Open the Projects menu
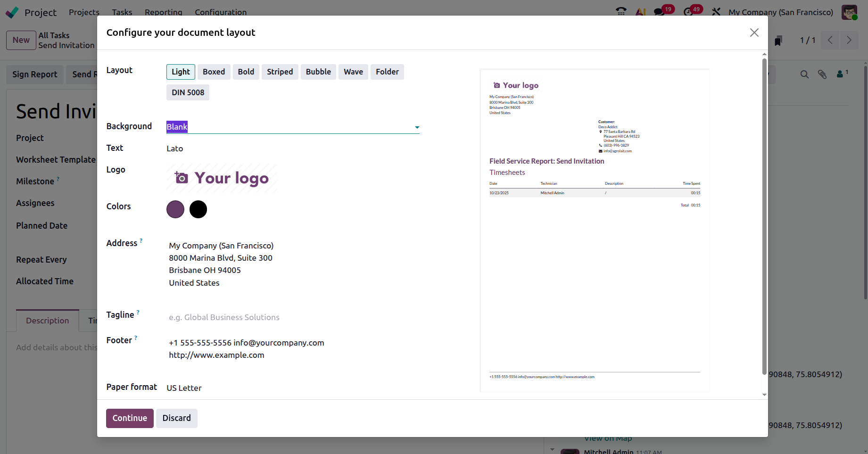868x454 pixels. coord(84,12)
